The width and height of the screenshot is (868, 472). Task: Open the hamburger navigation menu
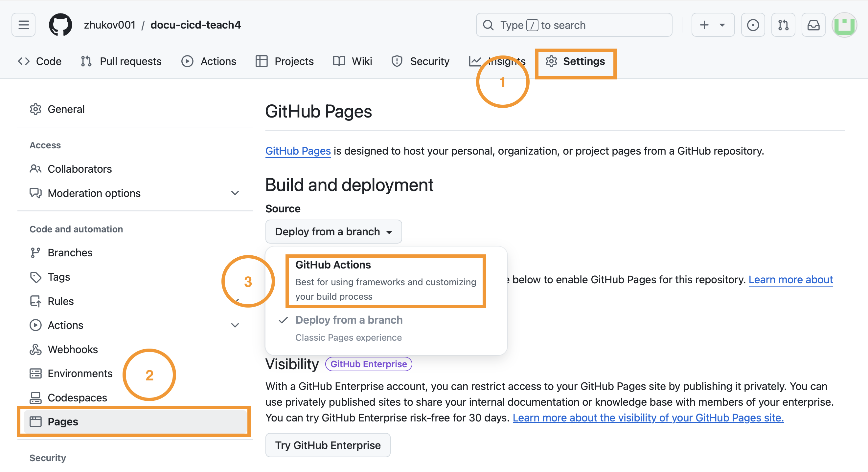[23, 25]
